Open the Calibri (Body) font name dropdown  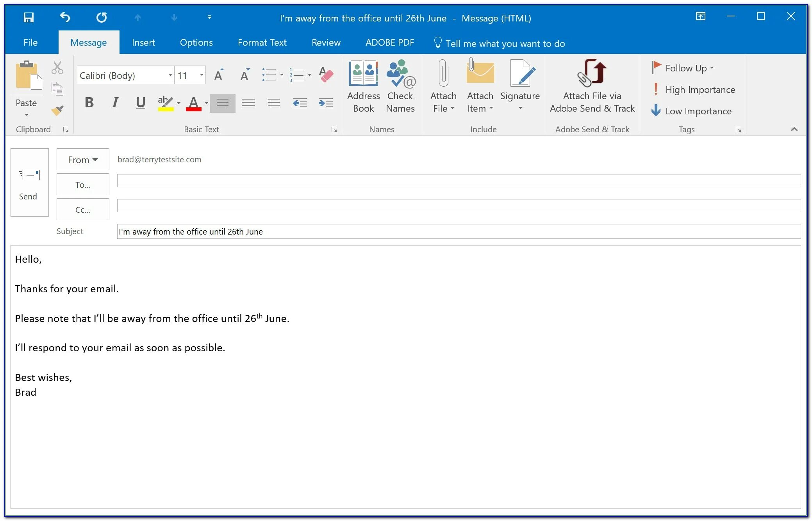tap(170, 75)
